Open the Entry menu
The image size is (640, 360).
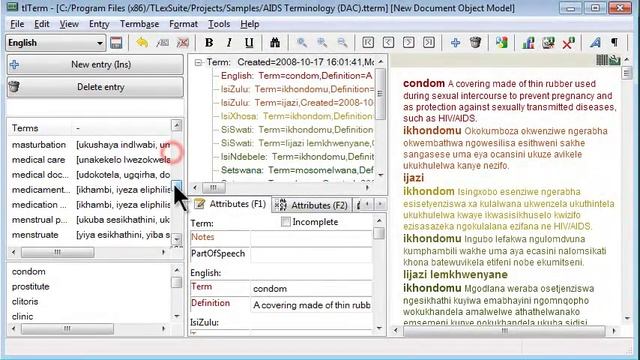tap(99, 24)
